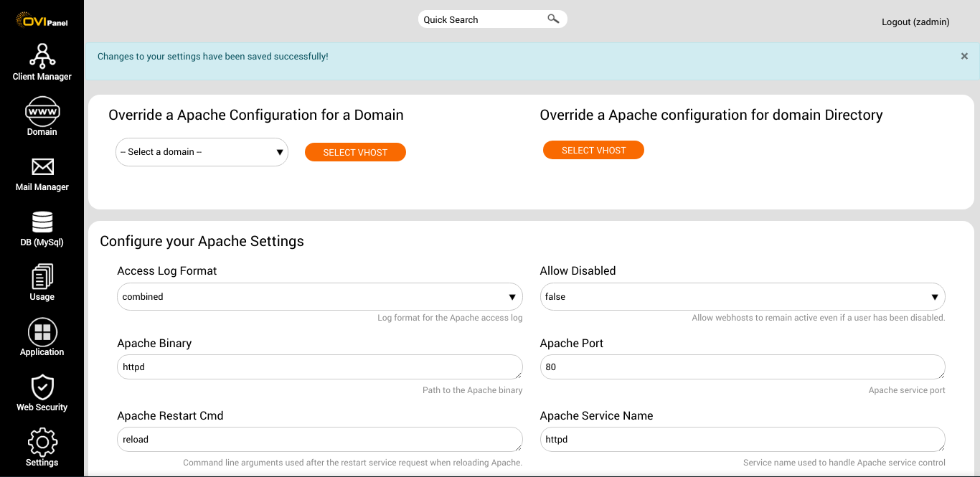This screenshot has height=477, width=980.
Task: Edit the Apache Restart Cmd field
Action: [x=320, y=439]
